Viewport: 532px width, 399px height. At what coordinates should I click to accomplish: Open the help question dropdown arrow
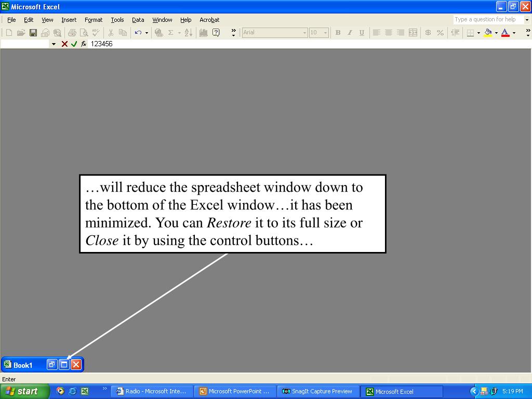527,20
